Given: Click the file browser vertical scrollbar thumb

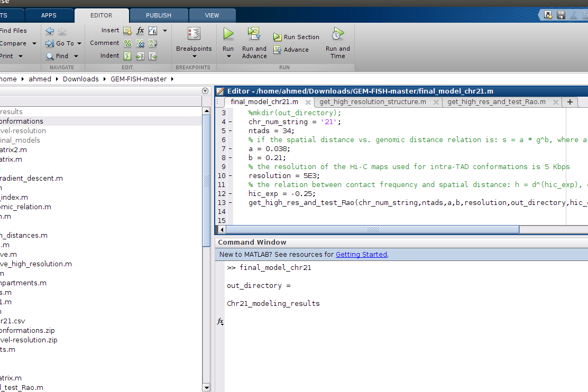Looking at the screenshot, I should pos(206,181).
